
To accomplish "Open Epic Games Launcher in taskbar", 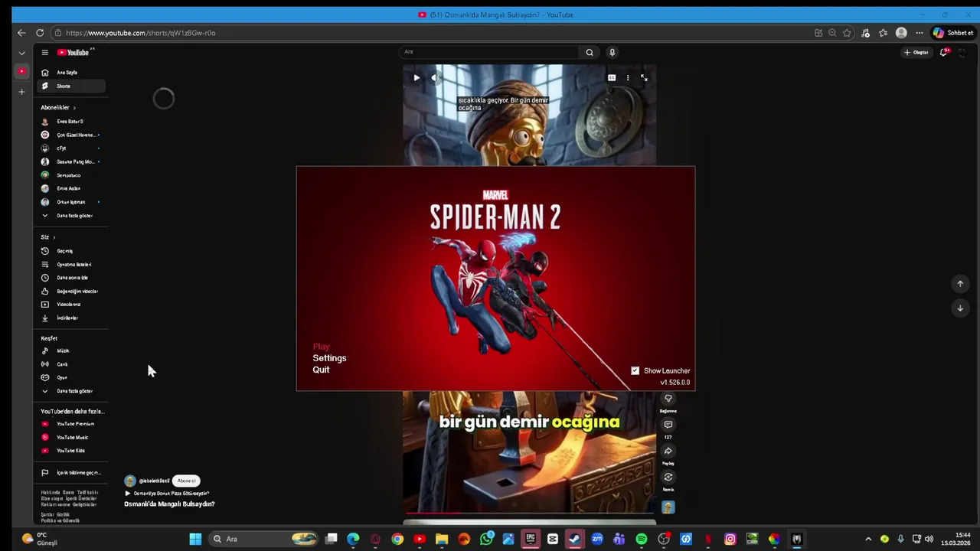I will (530, 539).
